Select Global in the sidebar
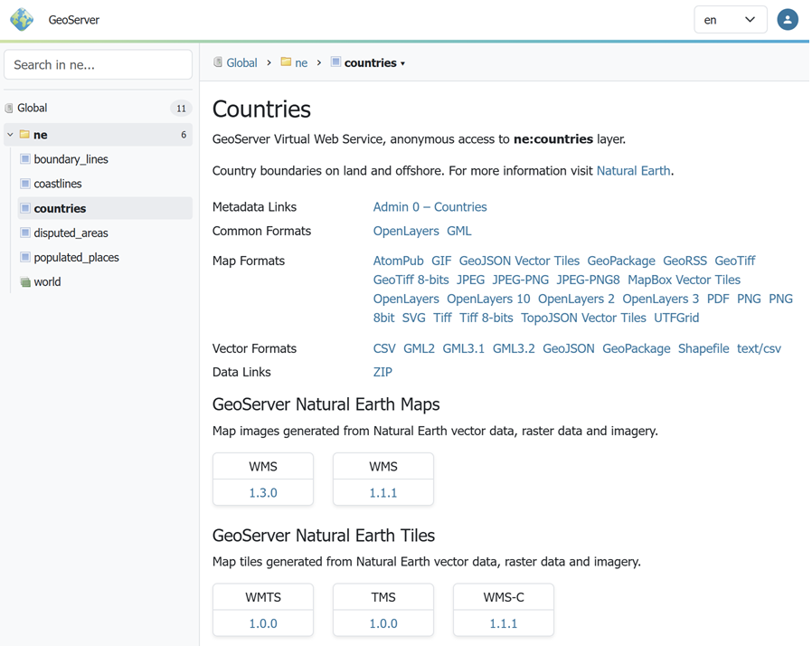812x646 pixels. [x=33, y=108]
